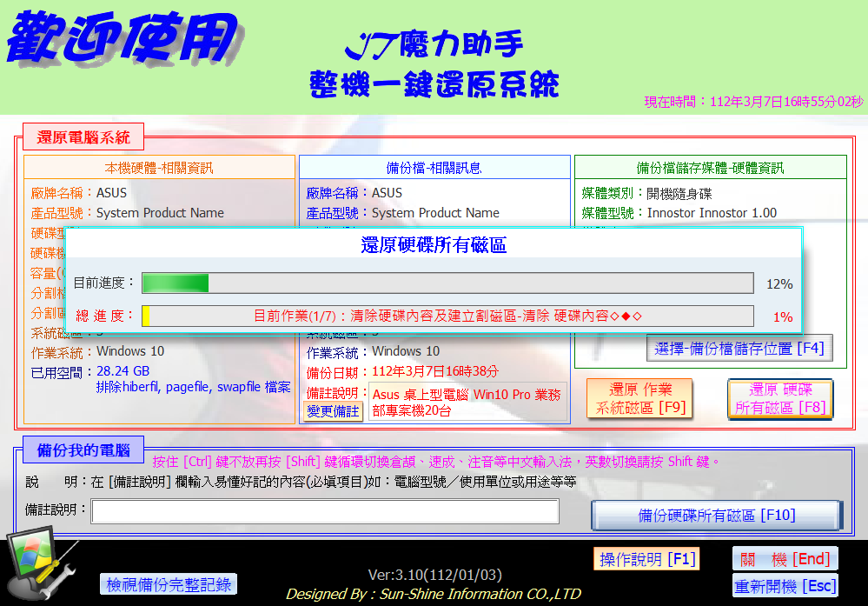The height and width of the screenshot is (606, 868).
Task: Open 檢視備份完整記錄 backup log
Action: point(169,584)
